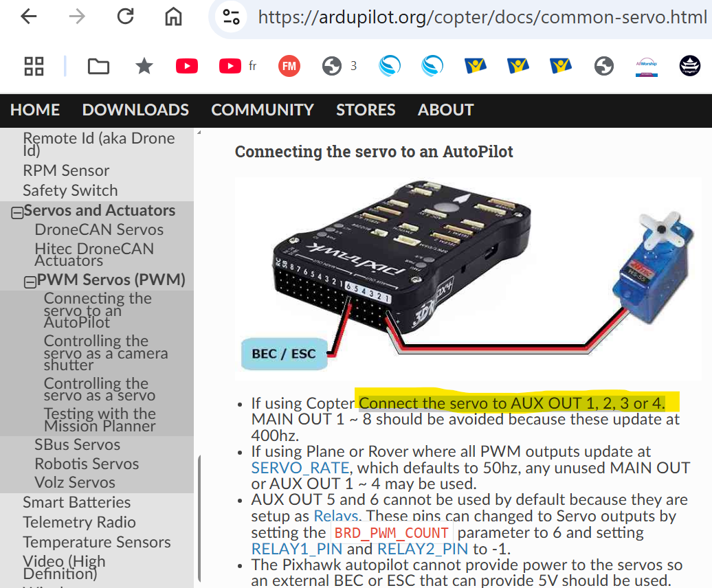Click the ardupilot.org URL address field
The height and width of the screenshot is (588, 712).
(481, 17)
